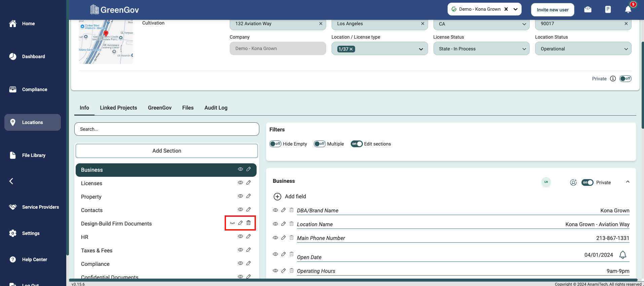Click the Invite new user button
This screenshot has width=644, height=286.
pos(553,10)
